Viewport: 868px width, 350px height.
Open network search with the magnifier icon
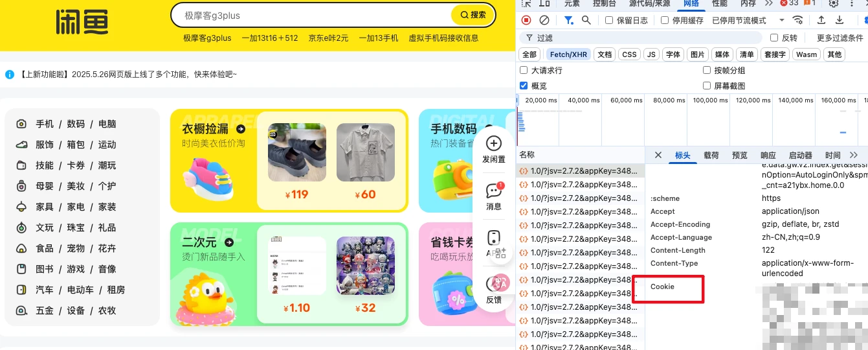(x=586, y=20)
